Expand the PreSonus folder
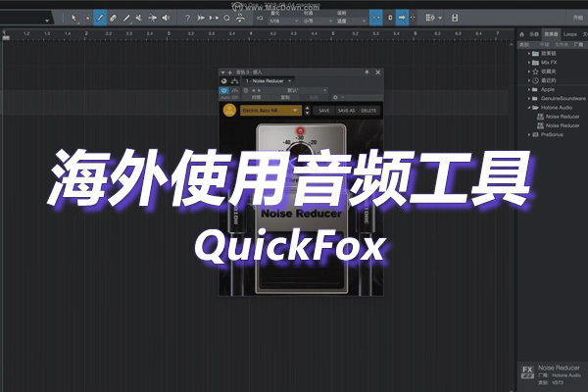Viewport: 588px width, 392px height. 529,134
